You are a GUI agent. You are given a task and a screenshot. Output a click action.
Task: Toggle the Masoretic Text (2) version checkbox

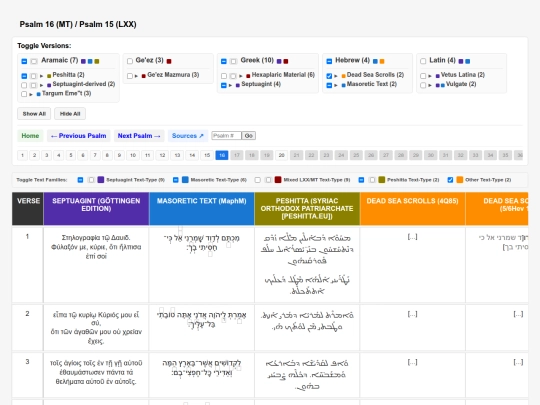(x=329, y=85)
